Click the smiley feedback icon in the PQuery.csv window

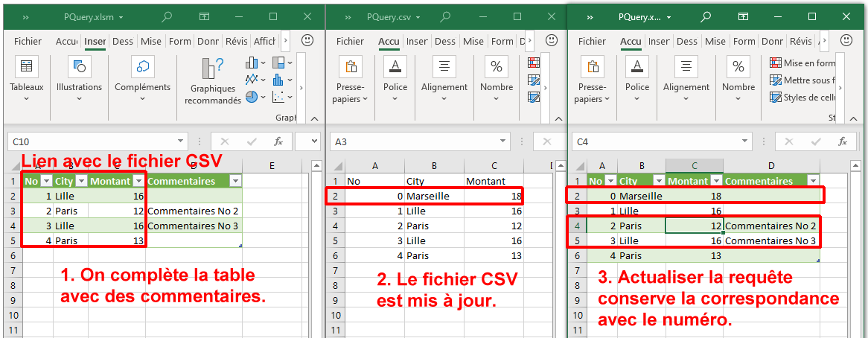[x=551, y=41]
